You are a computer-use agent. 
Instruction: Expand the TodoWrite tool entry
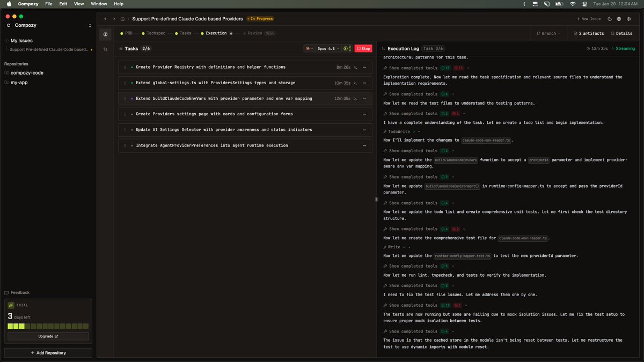click(402, 131)
